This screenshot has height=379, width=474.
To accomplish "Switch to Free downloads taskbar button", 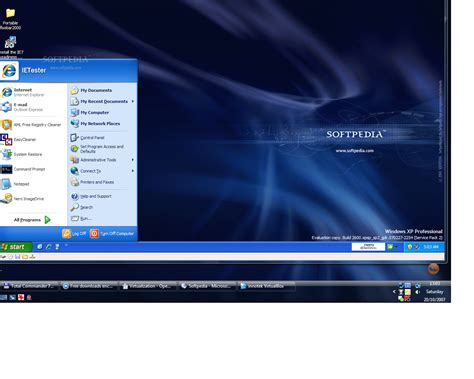I will tap(89, 286).
